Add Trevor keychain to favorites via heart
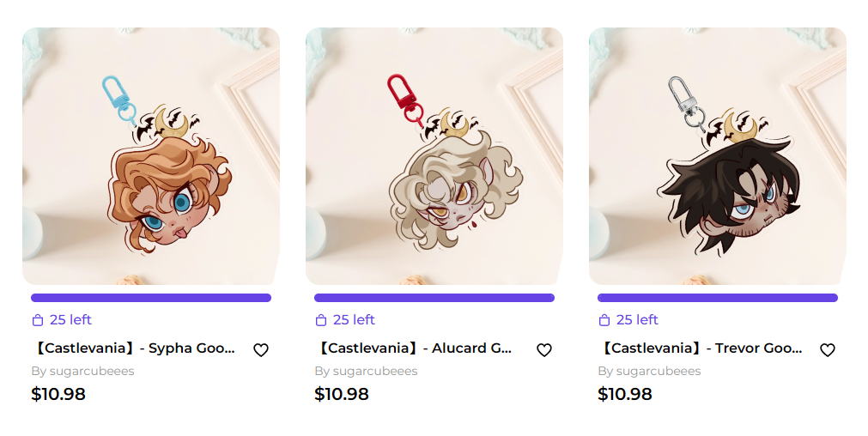868x436 pixels. (x=828, y=349)
